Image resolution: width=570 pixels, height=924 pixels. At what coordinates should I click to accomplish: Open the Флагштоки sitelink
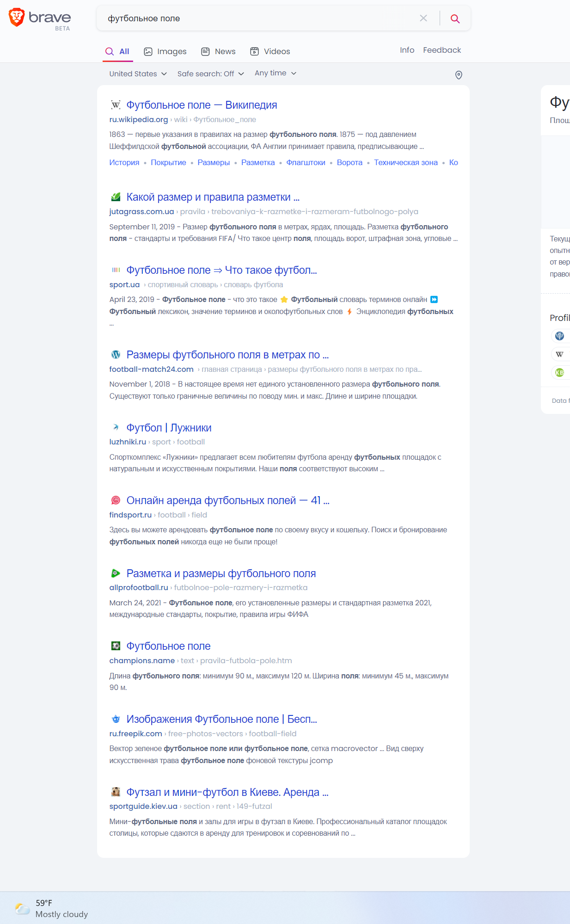tap(306, 162)
